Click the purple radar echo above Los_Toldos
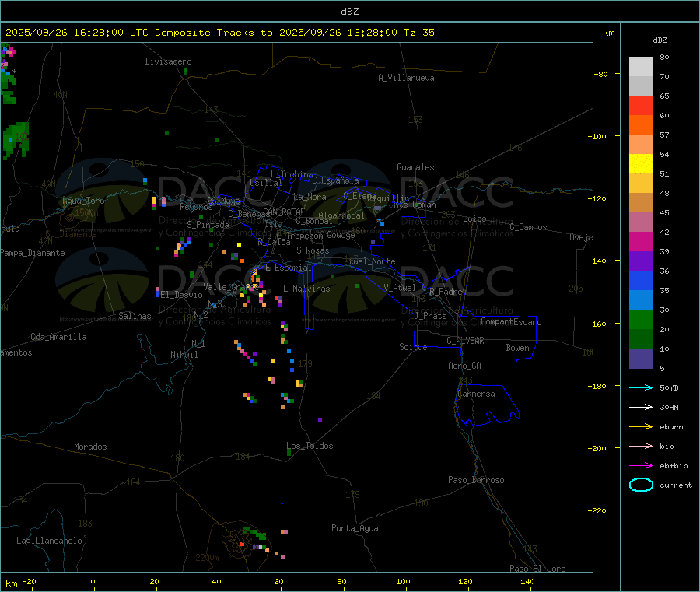Image resolution: width=700 pixels, height=592 pixels. coord(320,419)
